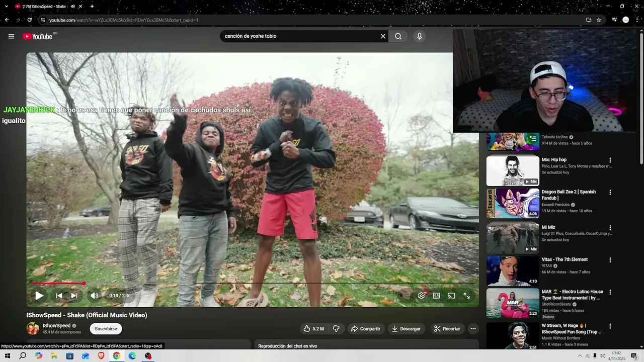The image size is (644, 362).
Task: Share the video with Compartir
Action: click(366, 329)
